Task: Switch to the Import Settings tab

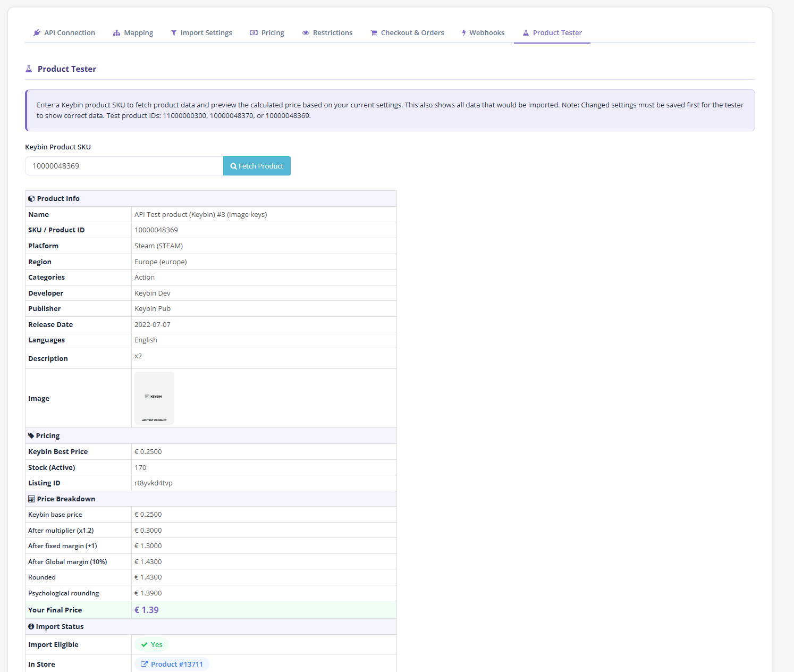Action: tap(206, 33)
